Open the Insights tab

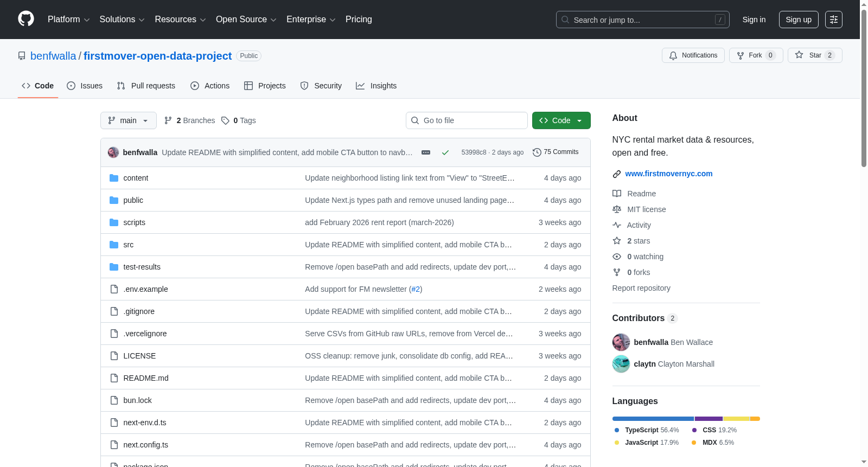pyautogui.click(x=376, y=86)
